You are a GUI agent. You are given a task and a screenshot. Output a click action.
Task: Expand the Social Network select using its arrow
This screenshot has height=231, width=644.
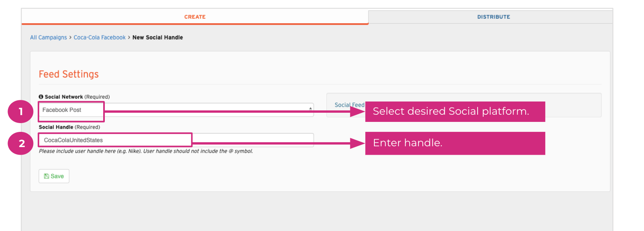[x=310, y=109]
